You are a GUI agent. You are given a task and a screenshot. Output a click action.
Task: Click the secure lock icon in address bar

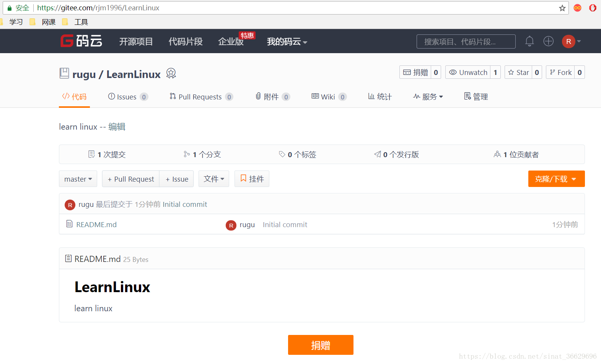(10, 8)
